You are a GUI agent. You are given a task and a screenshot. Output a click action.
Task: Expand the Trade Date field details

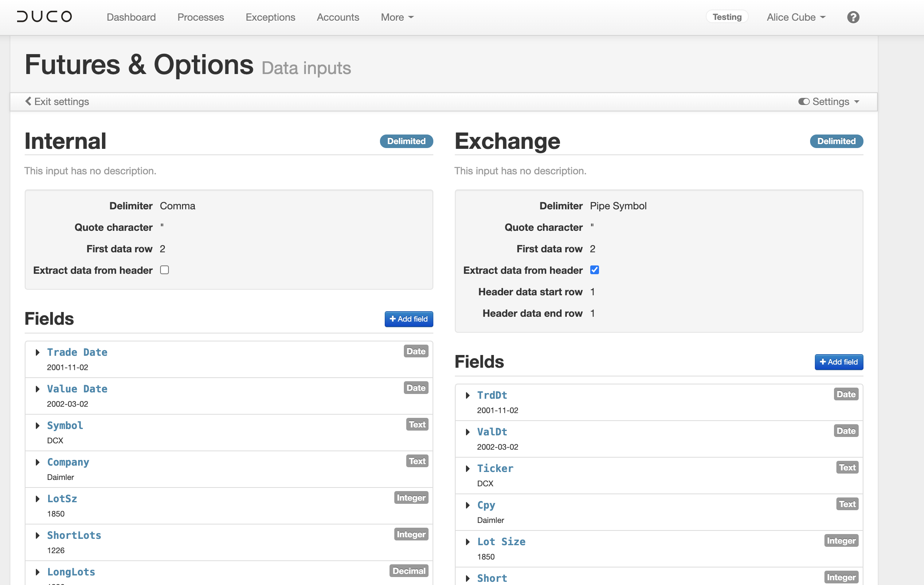(37, 352)
